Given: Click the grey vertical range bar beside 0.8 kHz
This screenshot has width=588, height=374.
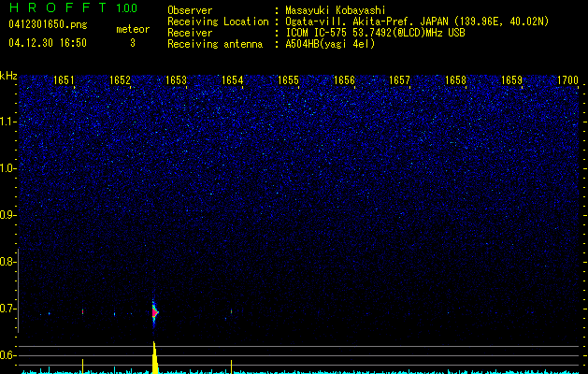Looking at the screenshot, I should pyautogui.click(x=19, y=290).
